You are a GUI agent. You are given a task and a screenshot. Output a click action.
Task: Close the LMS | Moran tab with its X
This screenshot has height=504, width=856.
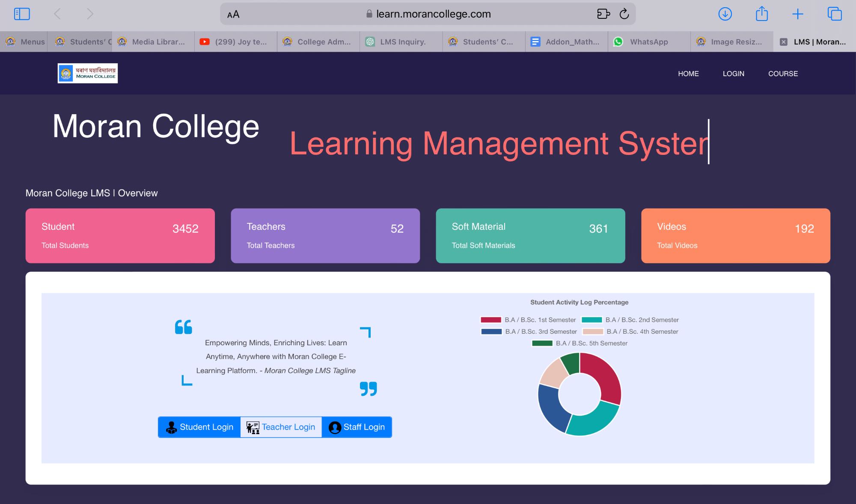tap(784, 42)
